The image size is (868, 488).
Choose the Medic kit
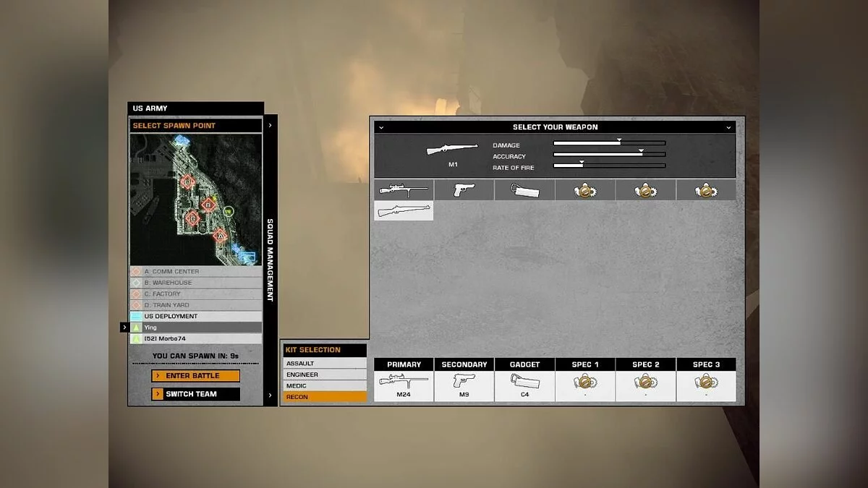click(324, 385)
